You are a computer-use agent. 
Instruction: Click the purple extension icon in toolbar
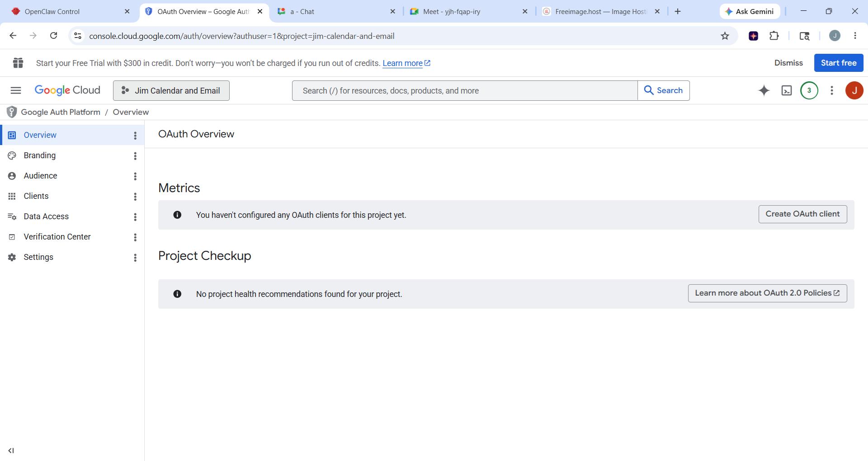(x=753, y=36)
